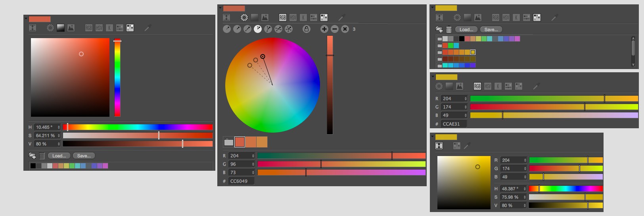Collapse left panel using triangle by red chip
The height and width of the screenshot is (216, 644).
click(26, 19)
